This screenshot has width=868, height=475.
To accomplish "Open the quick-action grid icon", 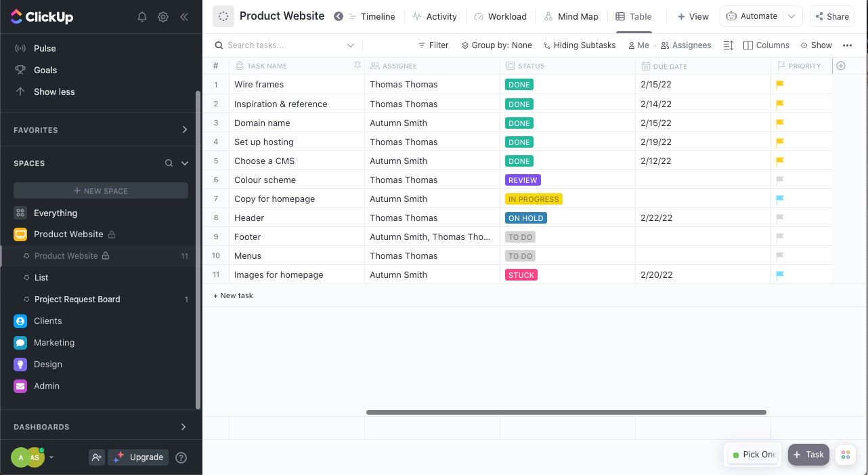I will [x=846, y=455].
